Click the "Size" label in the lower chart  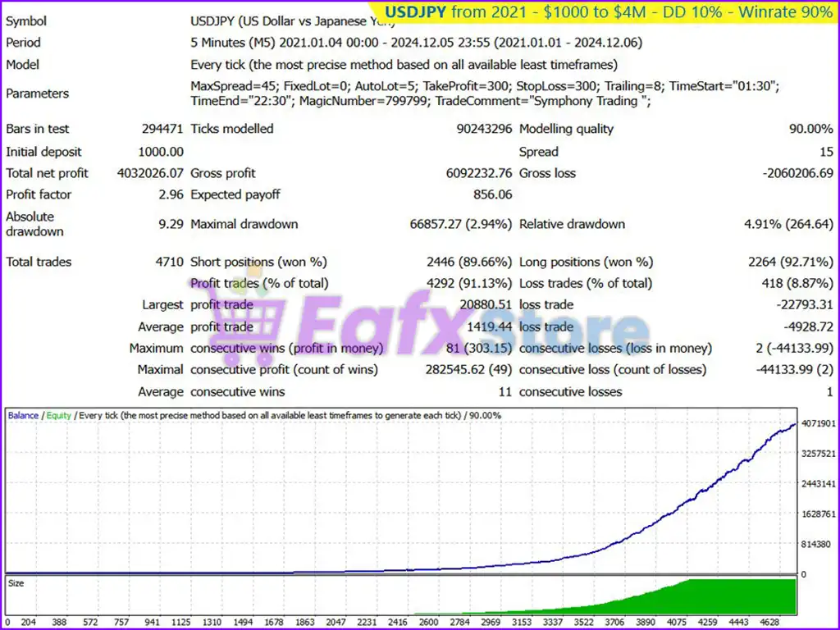[16, 583]
